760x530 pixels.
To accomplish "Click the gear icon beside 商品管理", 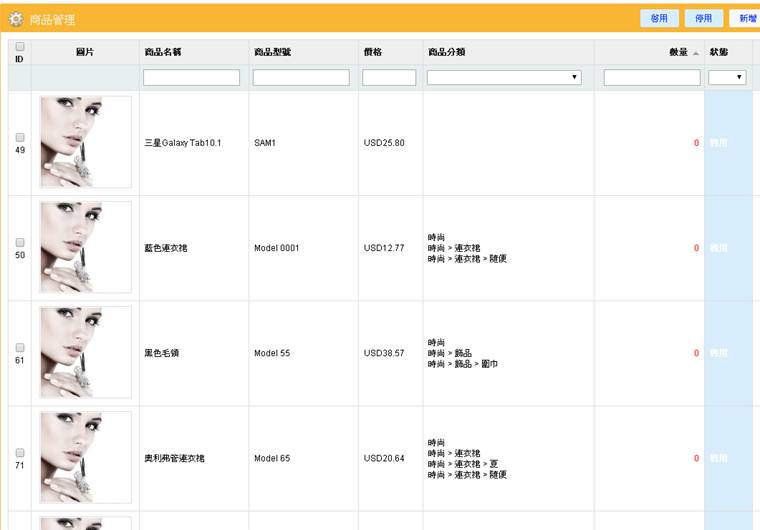I will 17,20.
